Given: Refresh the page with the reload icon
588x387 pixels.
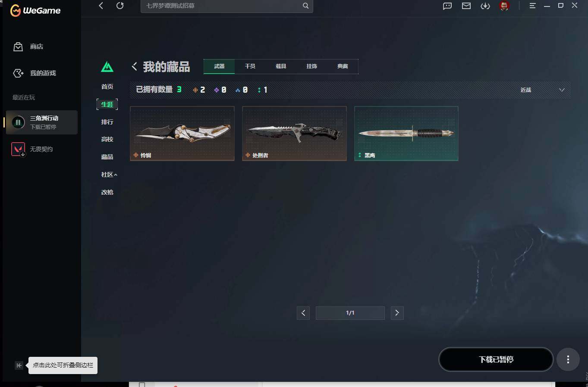Looking at the screenshot, I should tap(120, 6).
